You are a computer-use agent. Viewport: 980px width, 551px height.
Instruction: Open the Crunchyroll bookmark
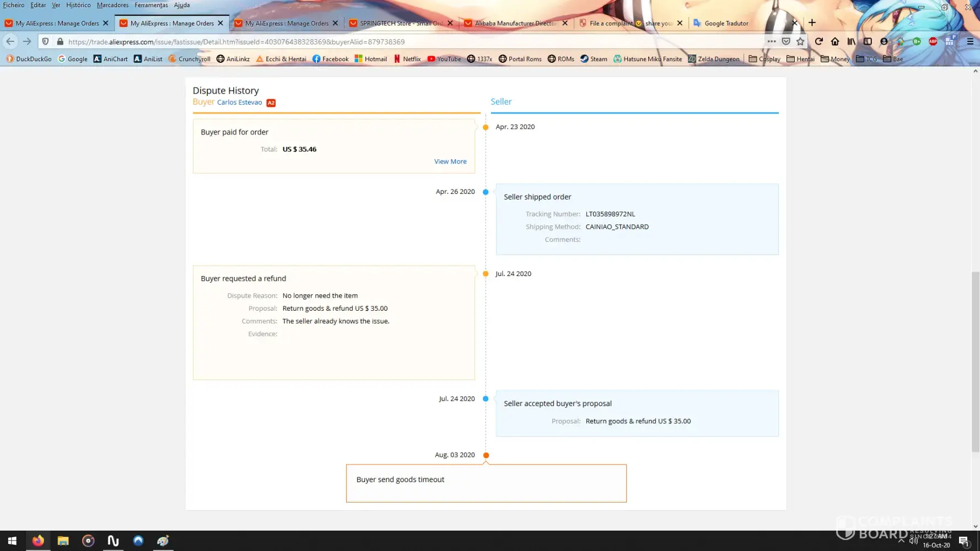(x=190, y=59)
